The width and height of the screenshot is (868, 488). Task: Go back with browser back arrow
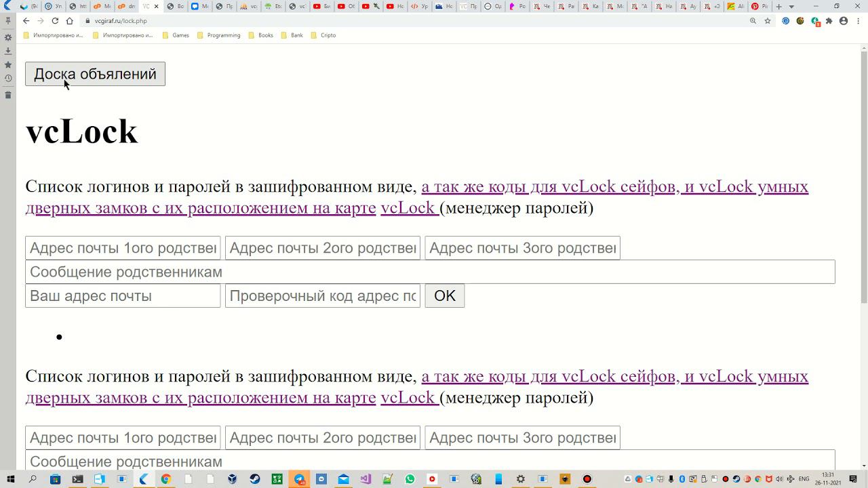(x=26, y=21)
